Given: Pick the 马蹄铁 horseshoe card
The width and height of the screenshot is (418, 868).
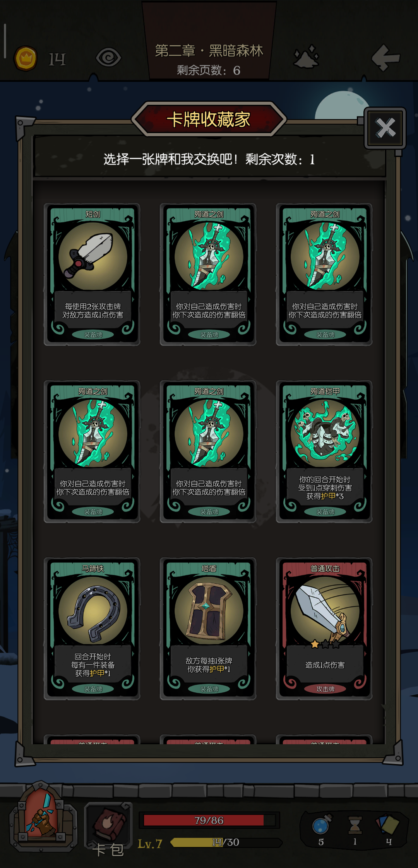Looking at the screenshot, I should point(92,629).
